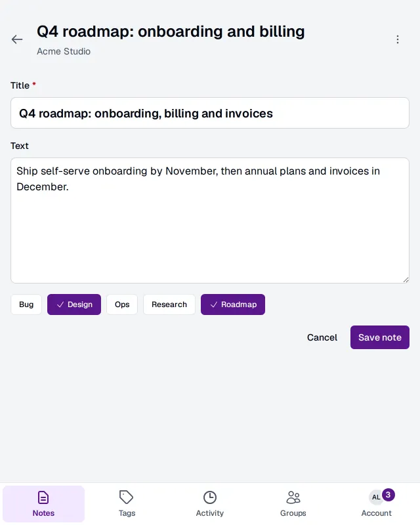
Task: Open the Groups people icon
Action: (293, 497)
